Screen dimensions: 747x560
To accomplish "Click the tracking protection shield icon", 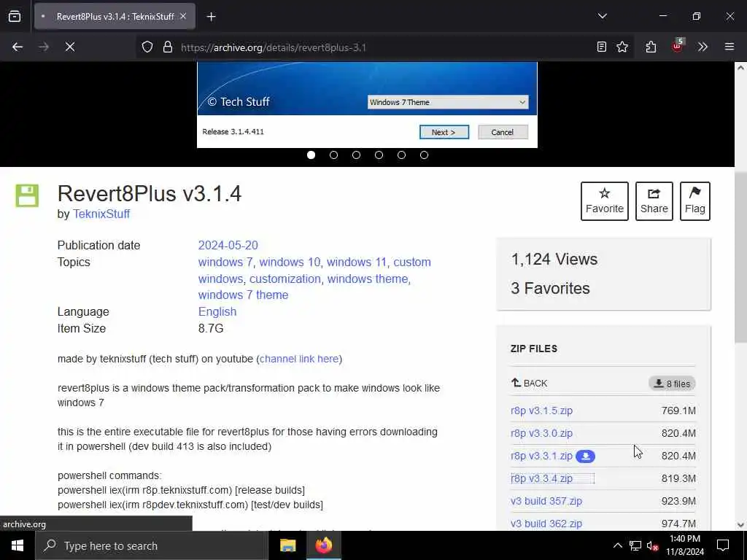I will (x=147, y=47).
